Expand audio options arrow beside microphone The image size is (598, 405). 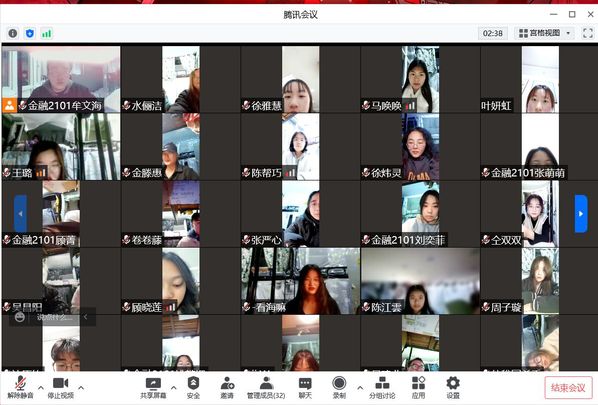pyautogui.click(x=41, y=388)
